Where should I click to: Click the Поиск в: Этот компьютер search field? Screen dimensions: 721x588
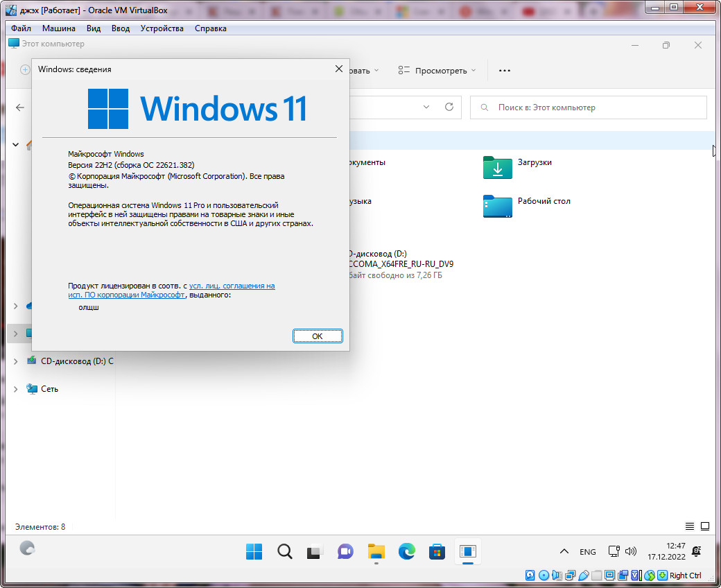[x=588, y=107]
